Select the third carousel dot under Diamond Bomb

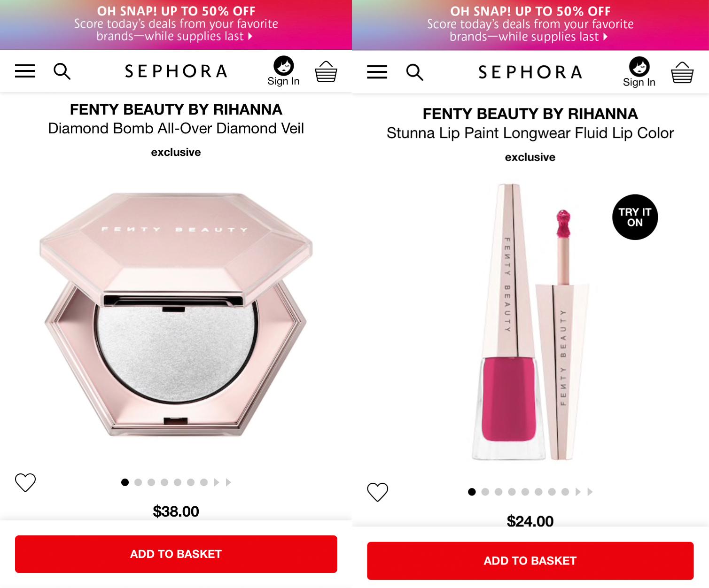coord(151,482)
